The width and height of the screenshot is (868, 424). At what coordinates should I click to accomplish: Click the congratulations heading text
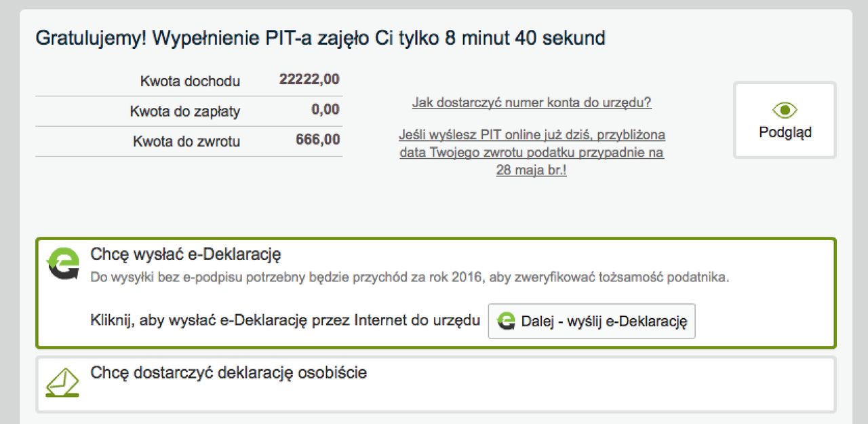click(321, 38)
